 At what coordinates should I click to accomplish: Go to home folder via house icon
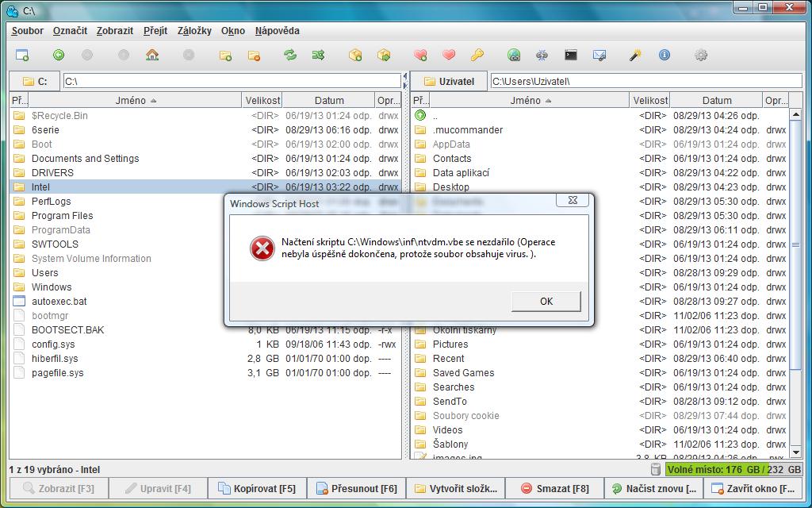151,55
